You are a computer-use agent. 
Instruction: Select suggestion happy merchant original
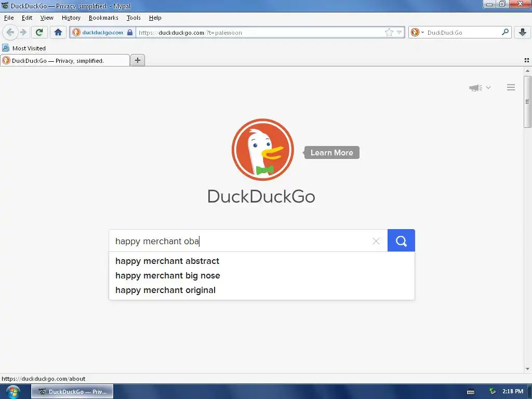[x=262, y=290]
